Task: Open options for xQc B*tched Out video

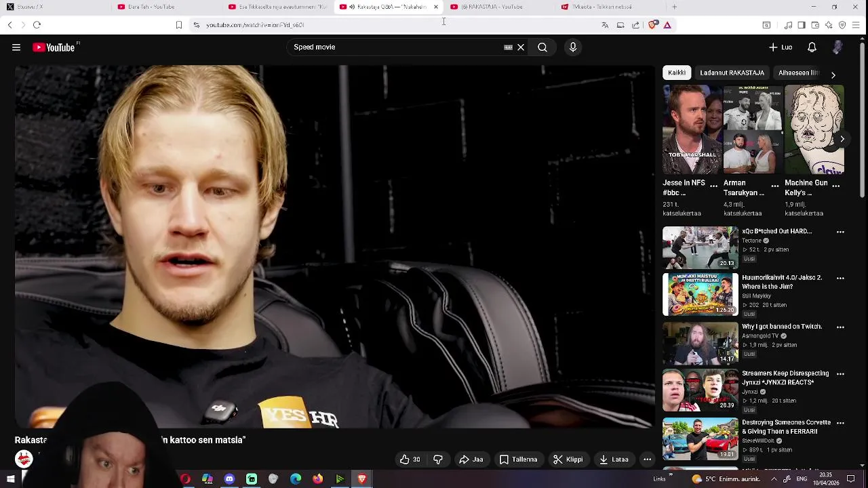Action: (x=840, y=232)
